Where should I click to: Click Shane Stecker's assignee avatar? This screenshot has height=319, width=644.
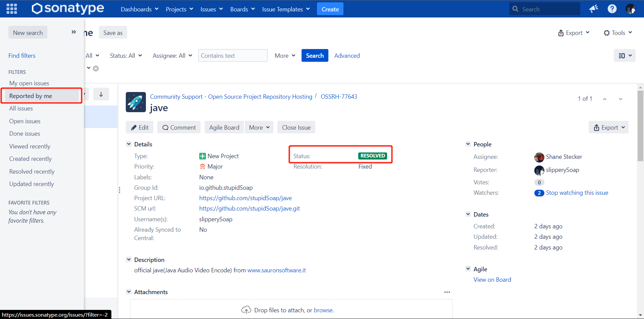coord(539,157)
